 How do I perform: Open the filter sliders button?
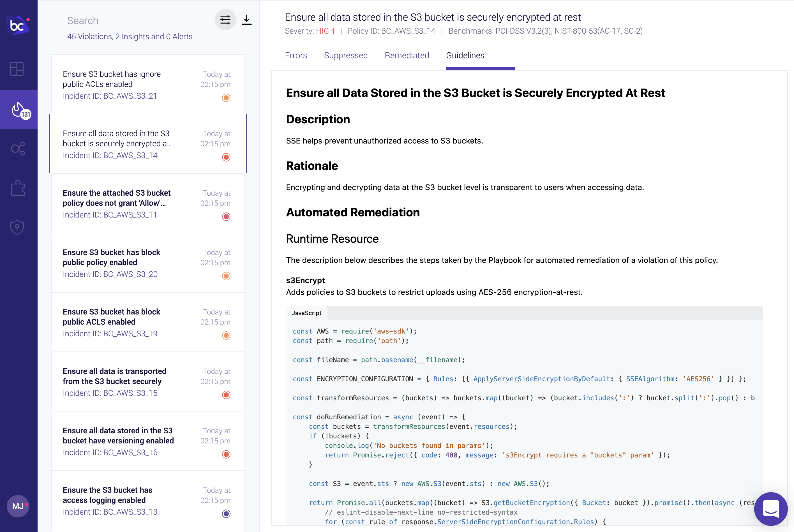[x=225, y=20]
